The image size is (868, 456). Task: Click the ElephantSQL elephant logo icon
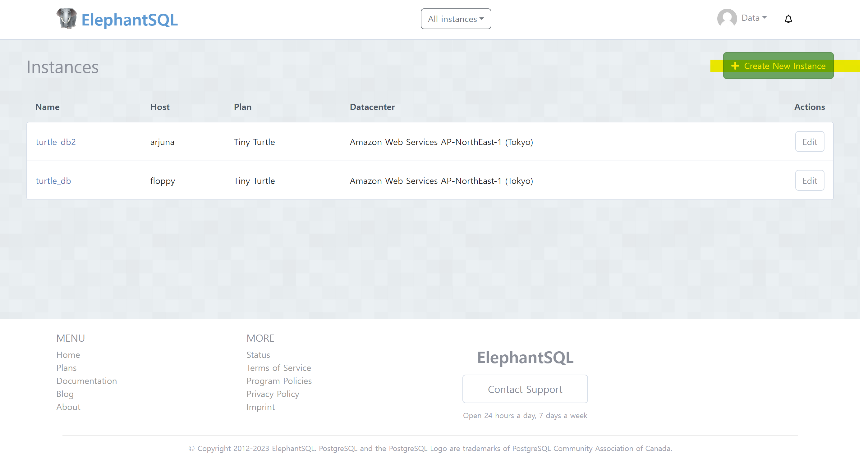[x=67, y=19]
